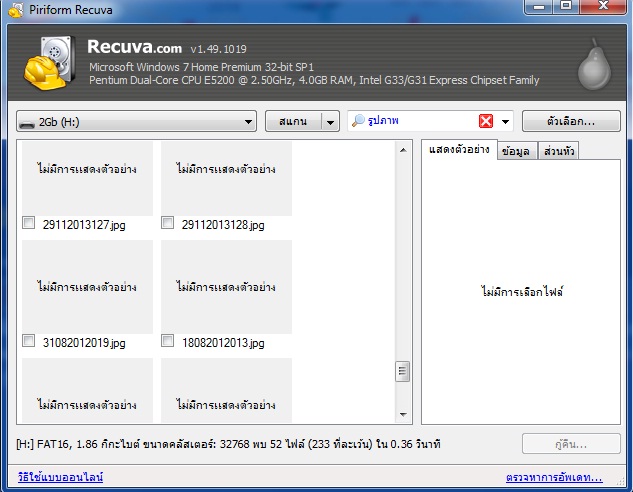633x492 pixels.
Task: Click the magnifier icon in filter box
Action: coord(358,121)
